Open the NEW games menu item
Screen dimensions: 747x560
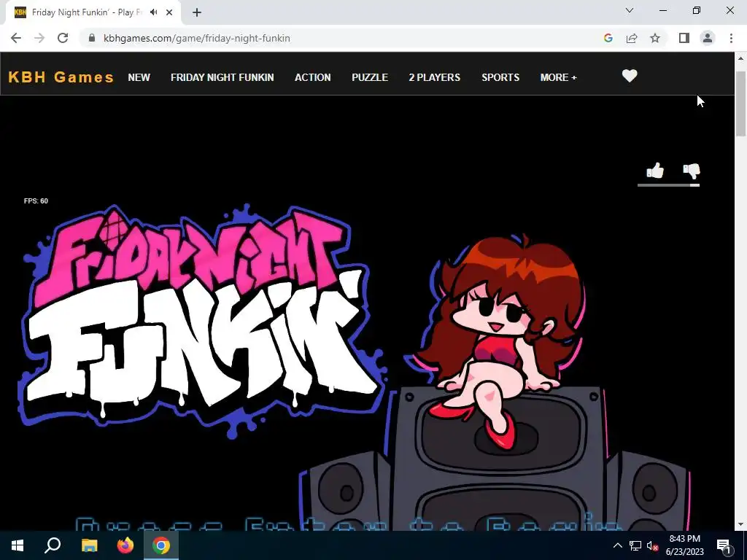[139, 77]
